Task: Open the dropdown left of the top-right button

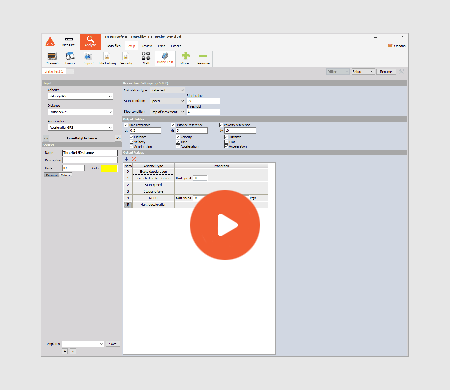Action: coord(363,72)
